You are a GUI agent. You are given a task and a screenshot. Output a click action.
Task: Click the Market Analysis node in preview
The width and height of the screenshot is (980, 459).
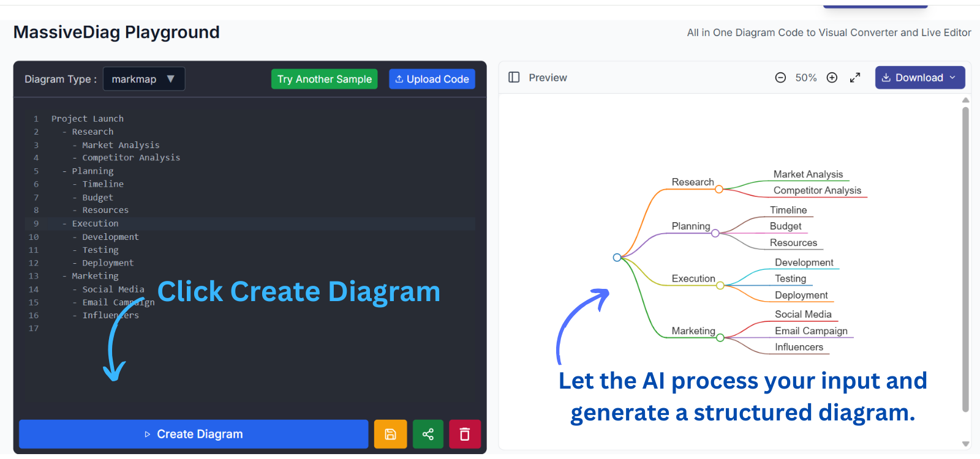[x=808, y=174]
